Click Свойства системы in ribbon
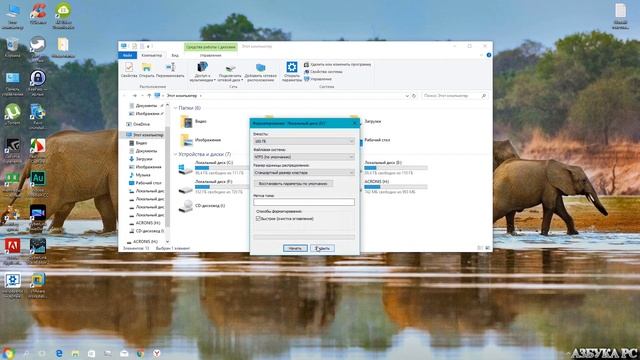The height and width of the screenshot is (360, 640). point(323,72)
